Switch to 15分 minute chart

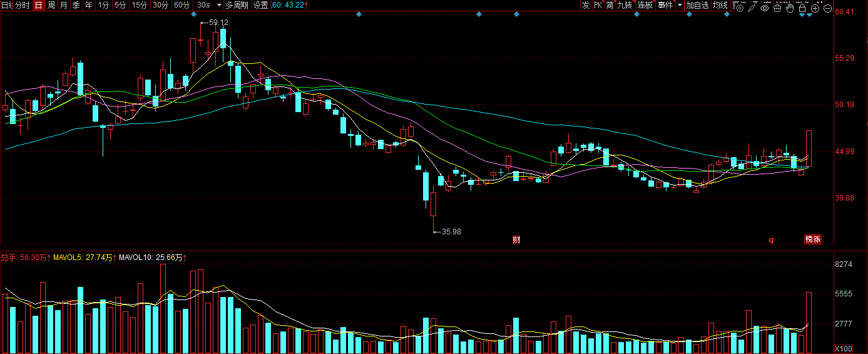click(140, 5)
